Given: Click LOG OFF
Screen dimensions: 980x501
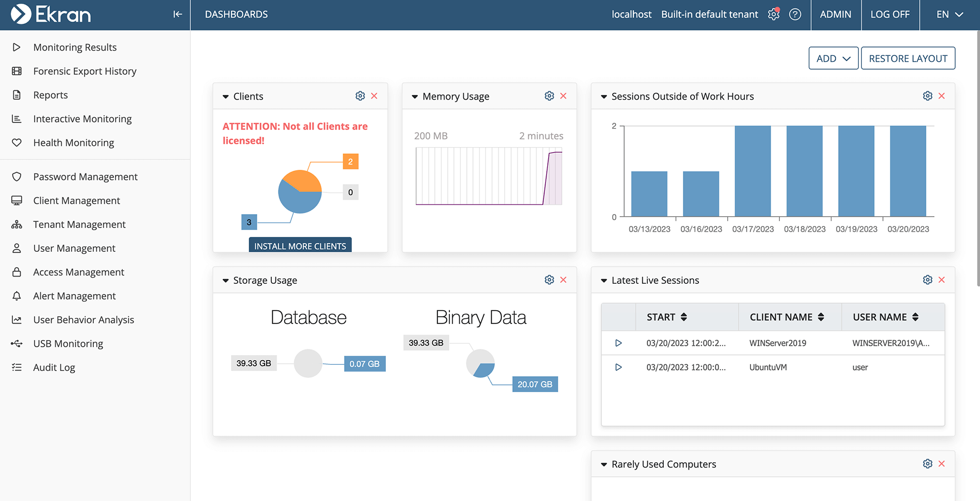Looking at the screenshot, I should (890, 14).
